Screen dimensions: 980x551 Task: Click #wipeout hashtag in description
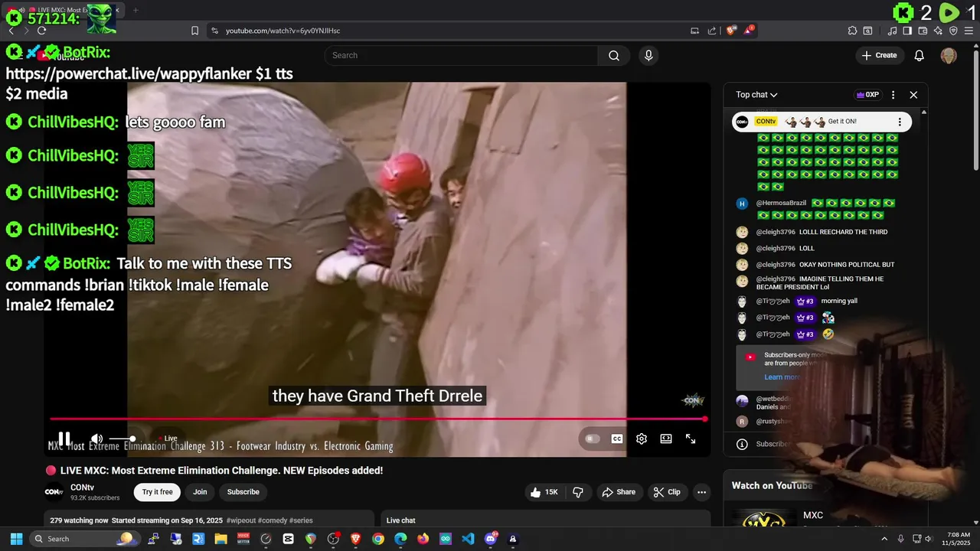pyautogui.click(x=240, y=520)
